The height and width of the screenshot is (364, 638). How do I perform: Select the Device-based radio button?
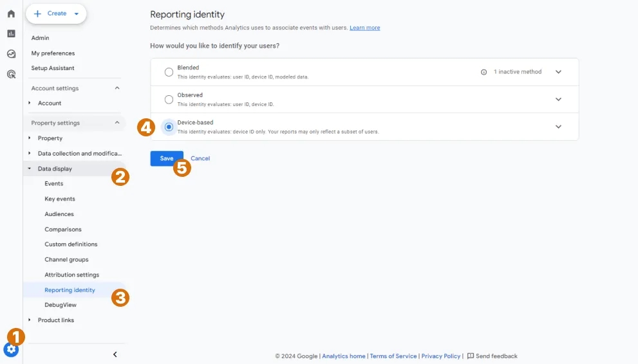pos(169,127)
